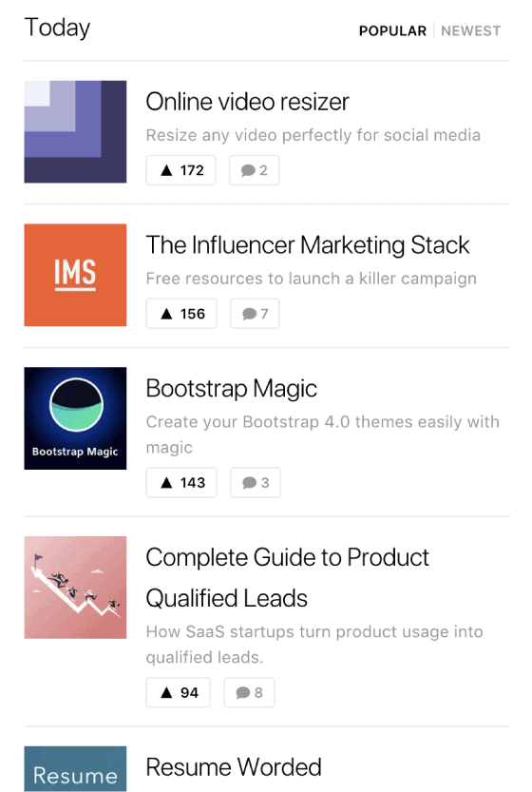532x792 pixels.
Task: Switch to the Newest tab
Action: 471,30
